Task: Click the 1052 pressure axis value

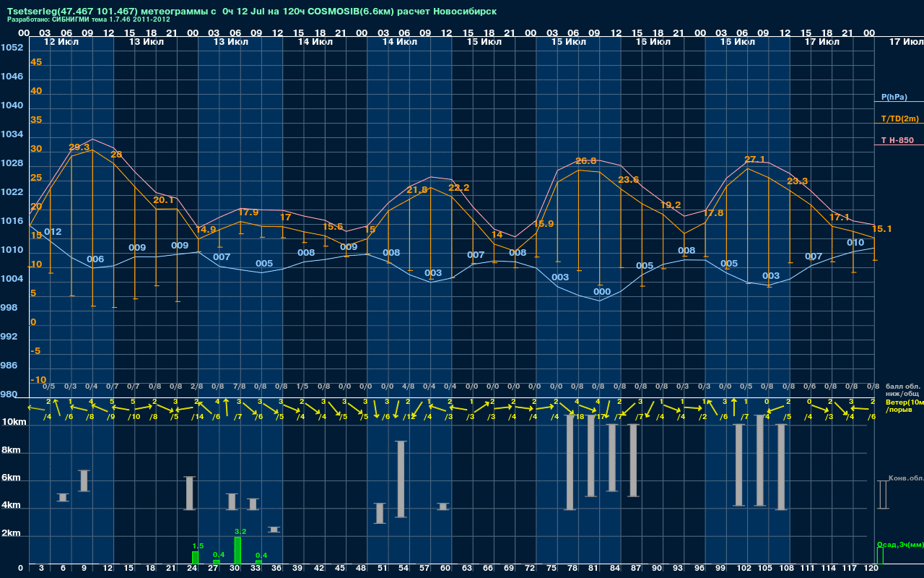Action: tap(12, 48)
